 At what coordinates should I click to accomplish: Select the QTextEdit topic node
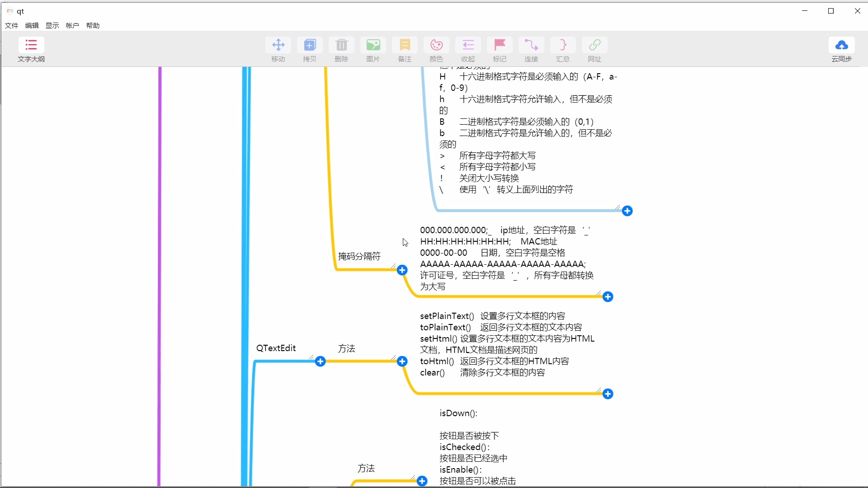pos(276,348)
